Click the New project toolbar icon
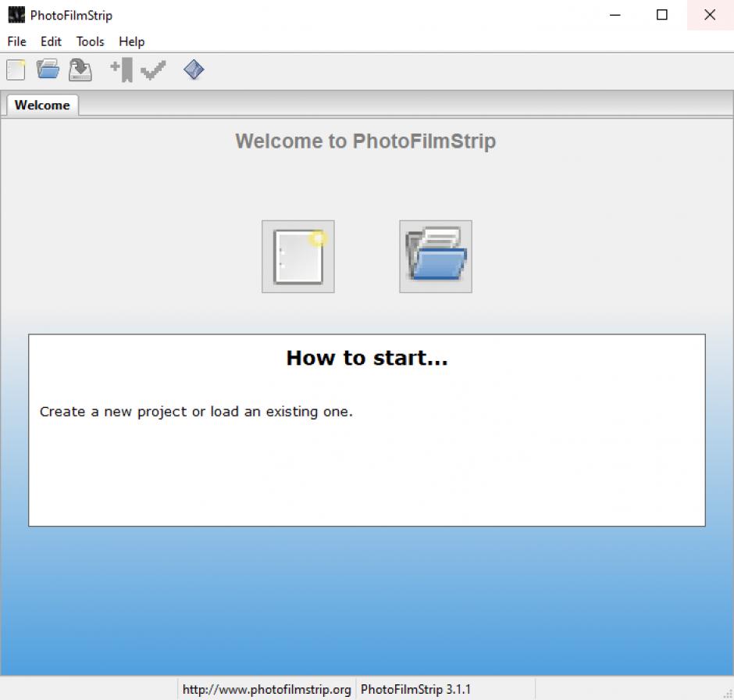This screenshot has height=700, width=734. pos(16,70)
